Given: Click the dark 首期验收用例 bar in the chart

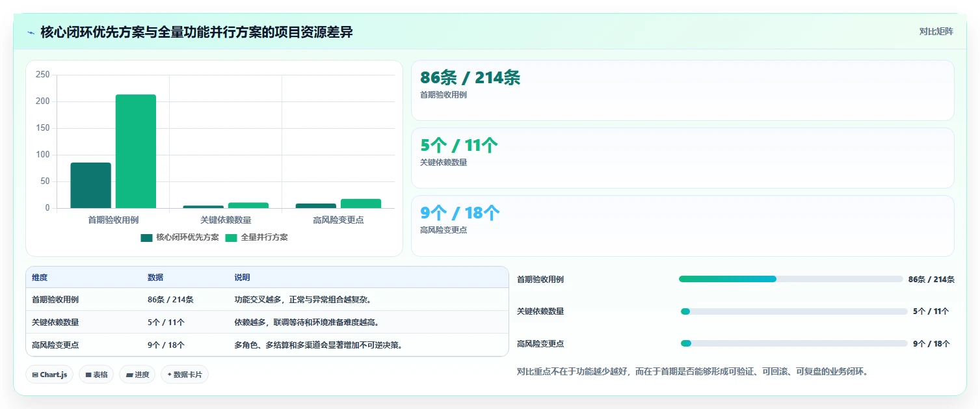Looking at the screenshot, I should pyautogui.click(x=90, y=185).
